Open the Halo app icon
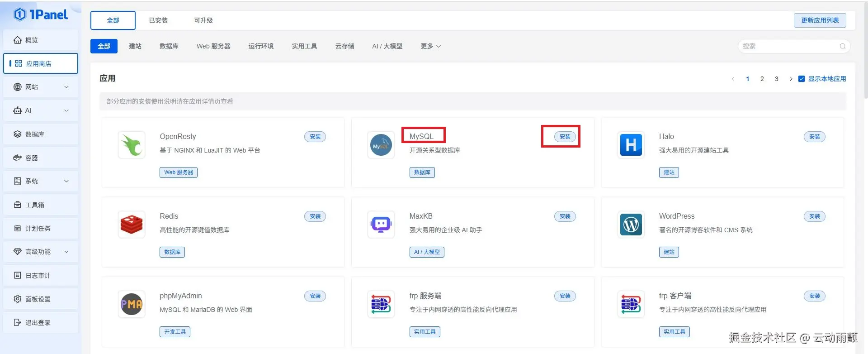Image resolution: width=868 pixels, height=354 pixels. click(x=631, y=145)
